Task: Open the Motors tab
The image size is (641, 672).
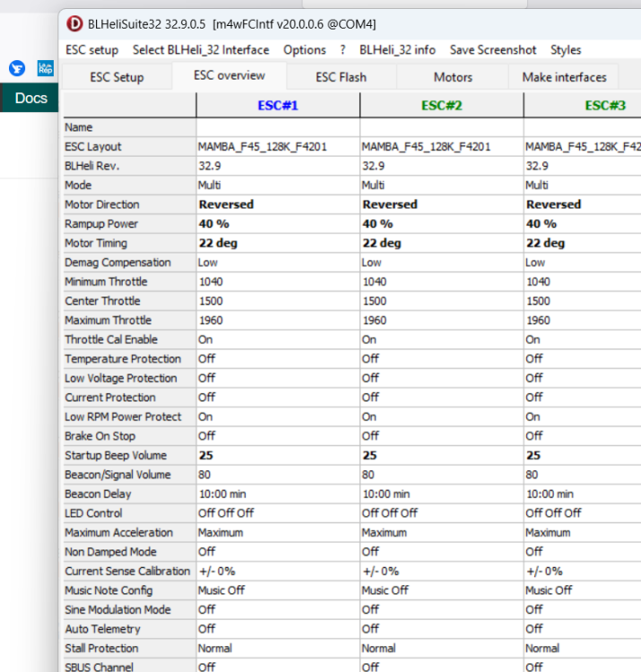Action: (x=453, y=77)
